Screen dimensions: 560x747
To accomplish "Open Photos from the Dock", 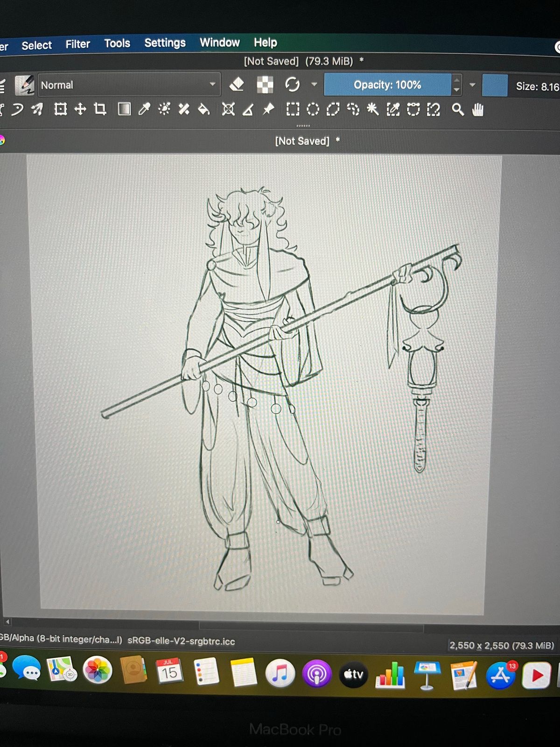I will (x=98, y=670).
